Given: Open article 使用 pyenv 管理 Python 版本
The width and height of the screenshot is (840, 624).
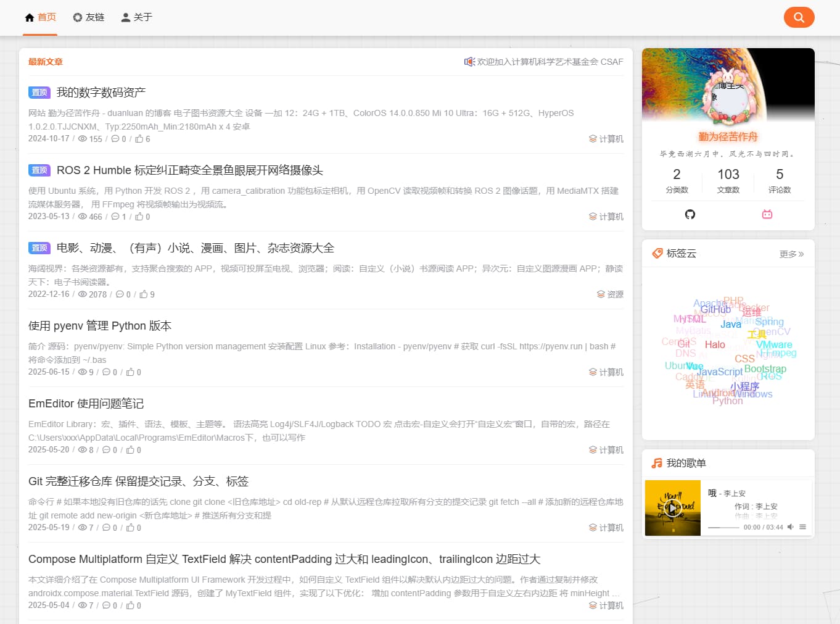Looking at the screenshot, I should (100, 326).
